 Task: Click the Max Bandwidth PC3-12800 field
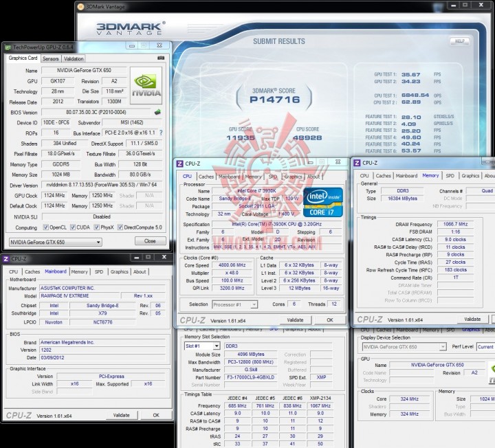pos(251,362)
